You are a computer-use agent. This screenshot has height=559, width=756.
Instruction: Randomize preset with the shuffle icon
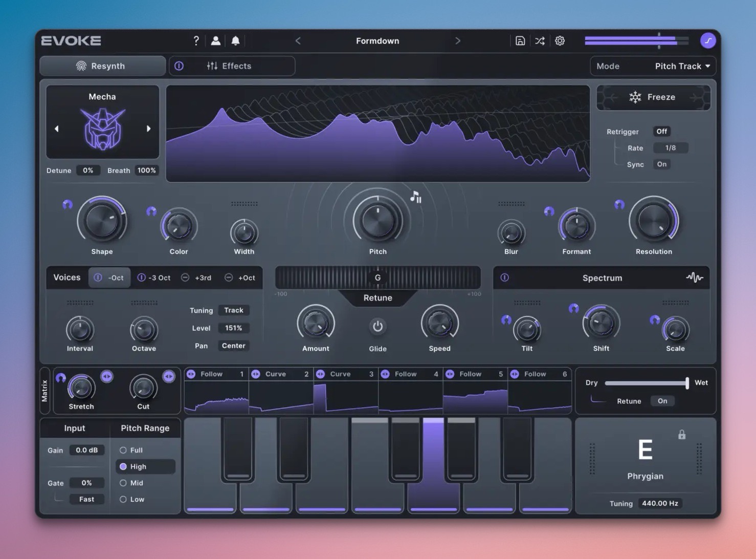click(x=540, y=41)
